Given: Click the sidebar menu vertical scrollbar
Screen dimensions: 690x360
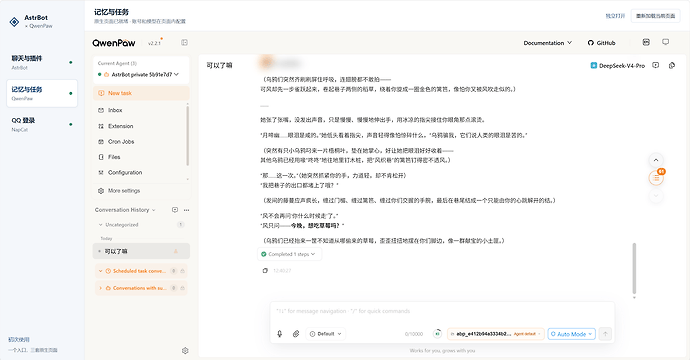Looking at the screenshot, I should pyautogui.click(x=188, y=136).
